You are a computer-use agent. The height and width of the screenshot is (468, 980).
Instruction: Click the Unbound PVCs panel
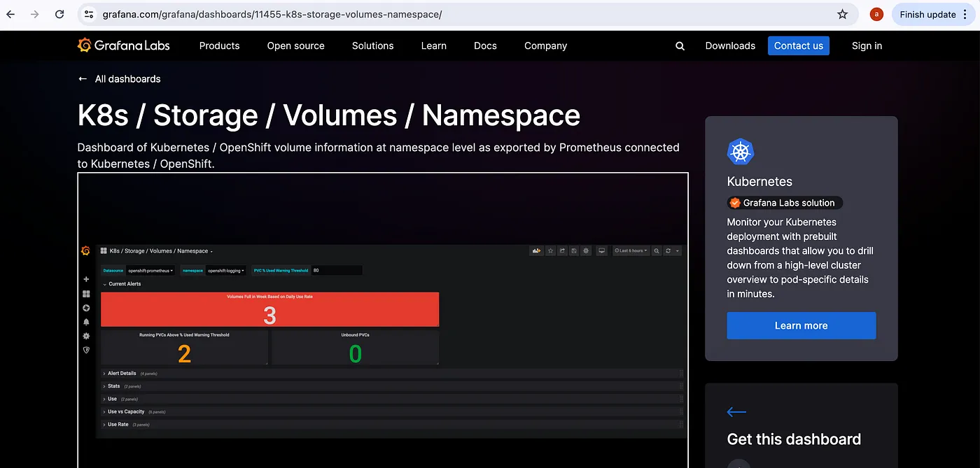click(356, 347)
